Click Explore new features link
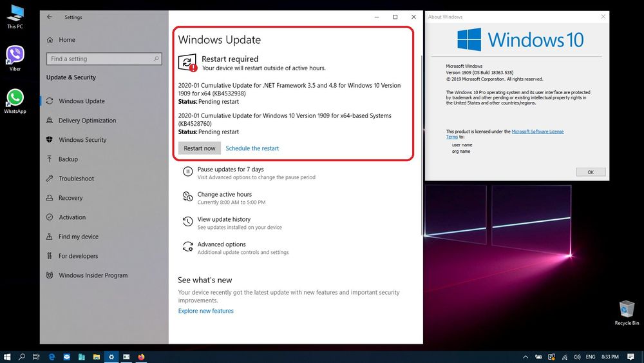 [x=206, y=311]
